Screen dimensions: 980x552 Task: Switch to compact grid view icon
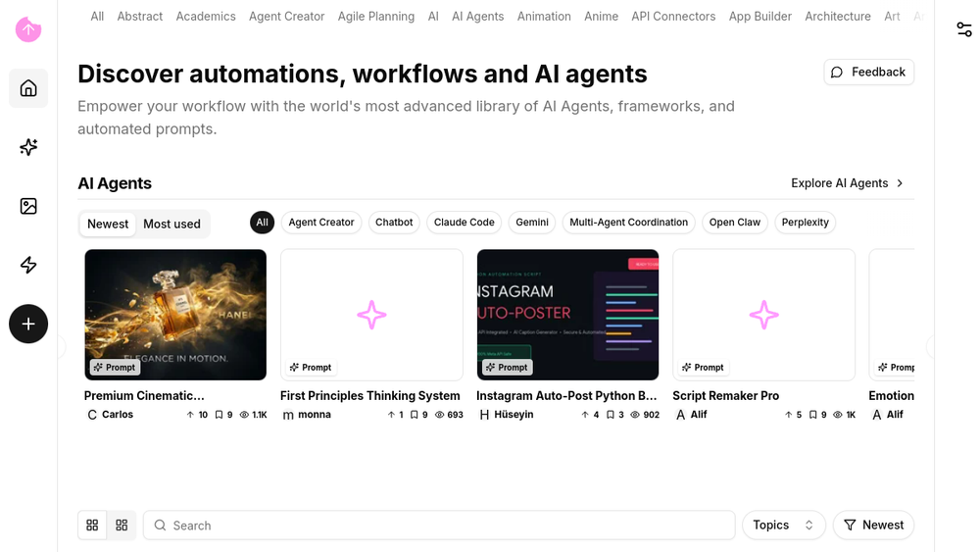tap(122, 526)
